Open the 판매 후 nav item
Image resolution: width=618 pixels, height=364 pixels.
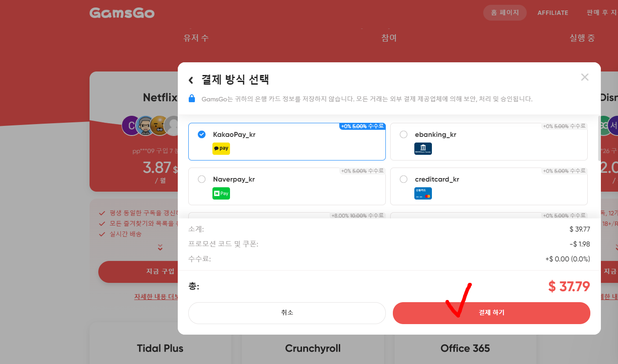click(x=602, y=13)
